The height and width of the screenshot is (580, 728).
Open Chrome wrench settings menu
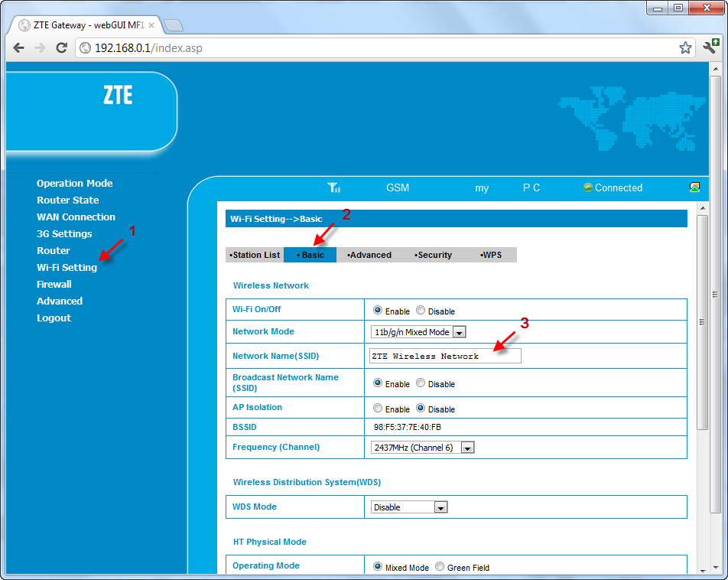tap(711, 47)
